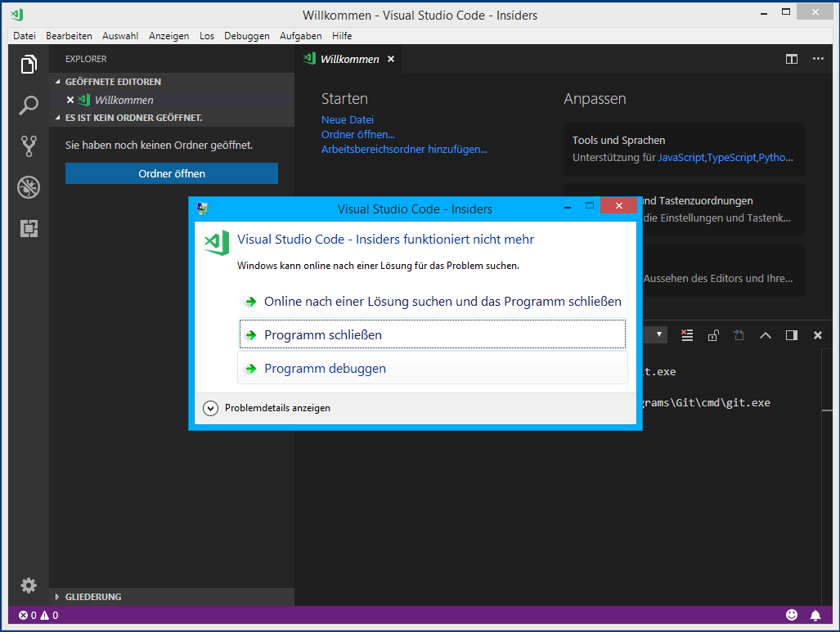Open Settings via the gear icon

click(x=29, y=585)
